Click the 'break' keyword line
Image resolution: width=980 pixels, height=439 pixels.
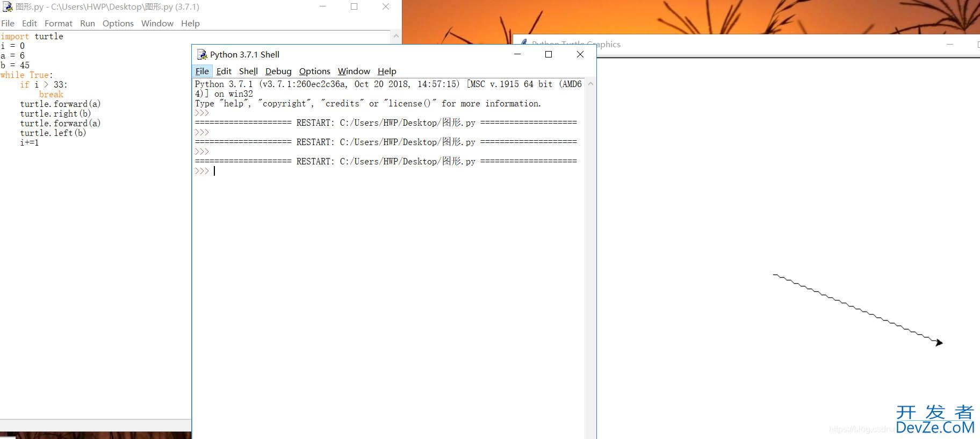pyautogui.click(x=51, y=94)
